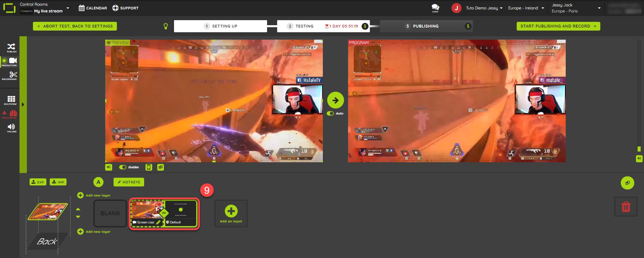This screenshot has height=258, width=644.
Task: Open the Volume panel in sidebar
Action: pyautogui.click(x=11, y=128)
